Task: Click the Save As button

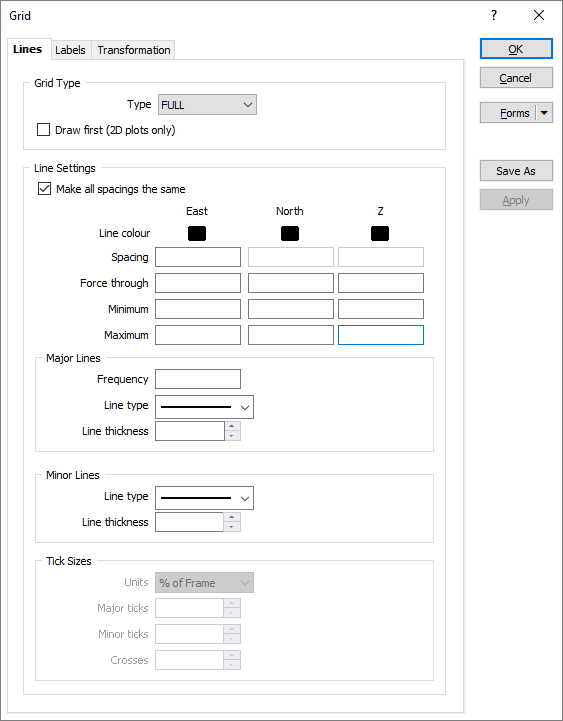Action: tap(516, 171)
